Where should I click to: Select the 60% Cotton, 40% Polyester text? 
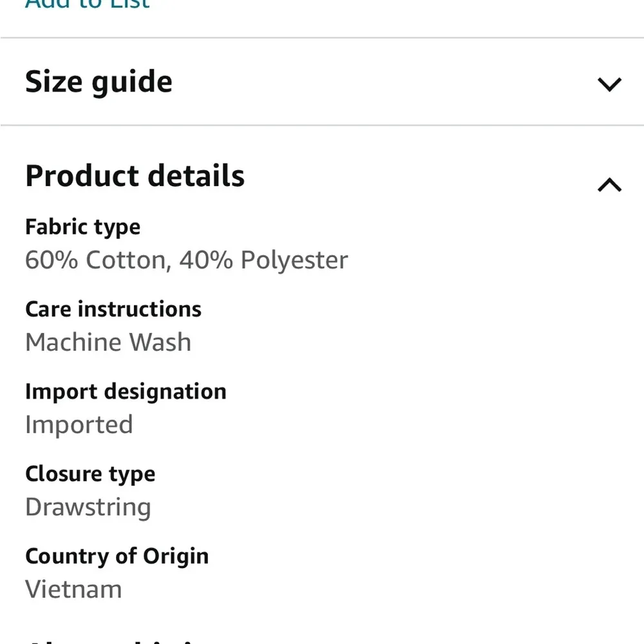(x=186, y=260)
